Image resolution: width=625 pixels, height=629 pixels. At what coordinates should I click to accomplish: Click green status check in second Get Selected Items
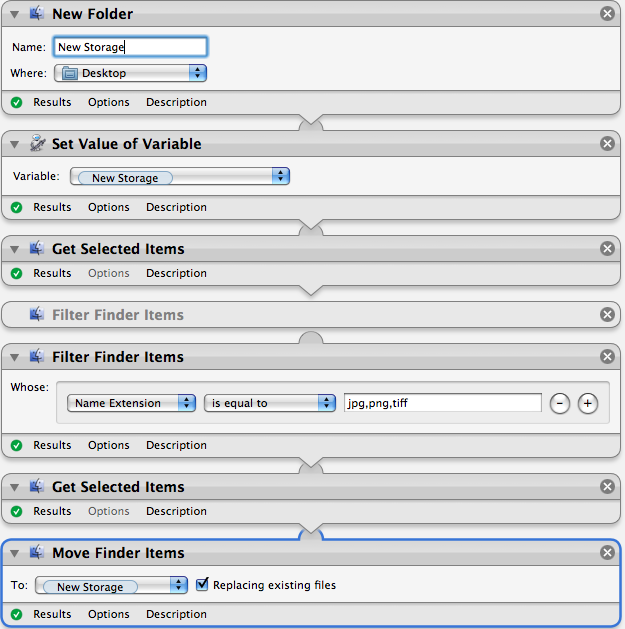coord(16,511)
